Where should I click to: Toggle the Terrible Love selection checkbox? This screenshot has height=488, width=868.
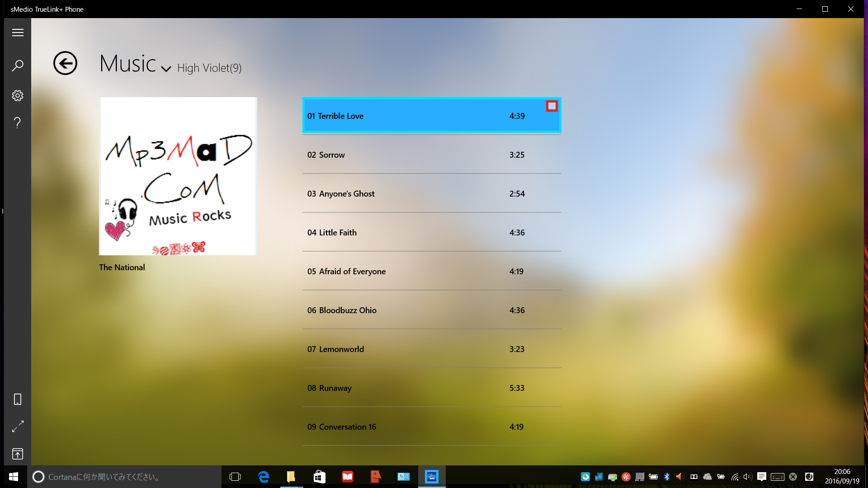(552, 106)
